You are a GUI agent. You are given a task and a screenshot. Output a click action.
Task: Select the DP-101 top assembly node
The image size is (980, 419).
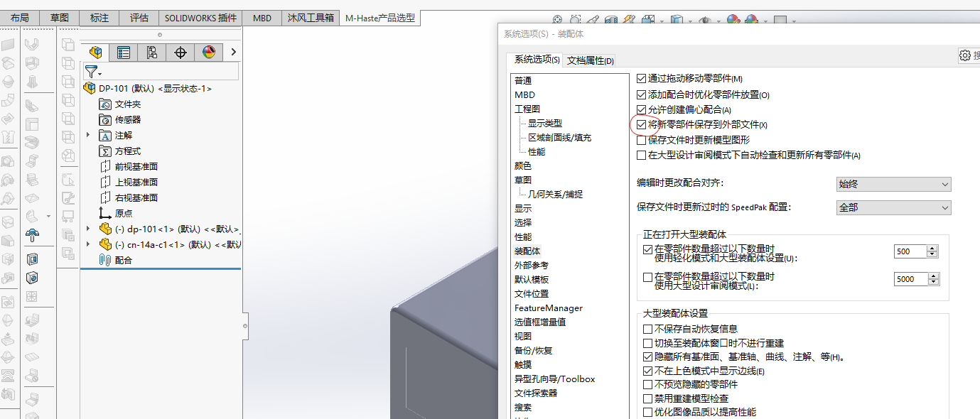[x=147, y=88]
